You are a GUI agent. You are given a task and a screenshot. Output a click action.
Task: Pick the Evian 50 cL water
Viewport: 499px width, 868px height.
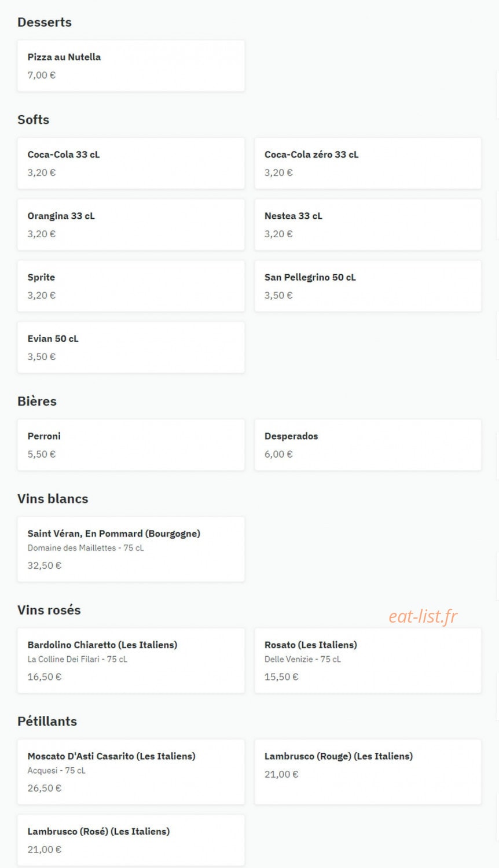pyautogui.click(x=131, y=347)
